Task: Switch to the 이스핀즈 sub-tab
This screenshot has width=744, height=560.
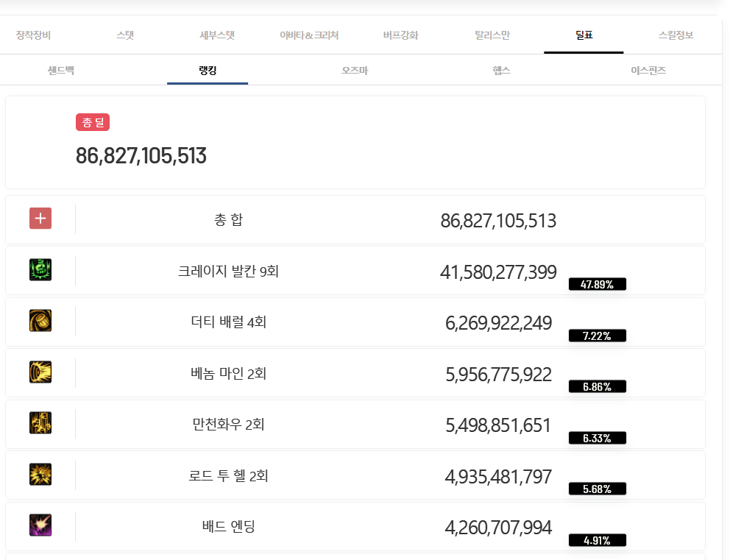Action: point(648,71)
